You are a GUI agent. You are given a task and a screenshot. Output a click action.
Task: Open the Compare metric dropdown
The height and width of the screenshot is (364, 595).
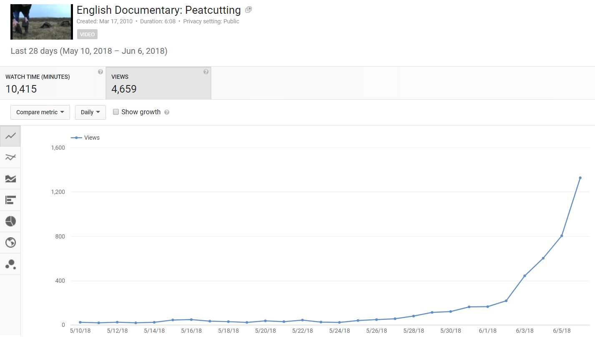pos(40,112)
